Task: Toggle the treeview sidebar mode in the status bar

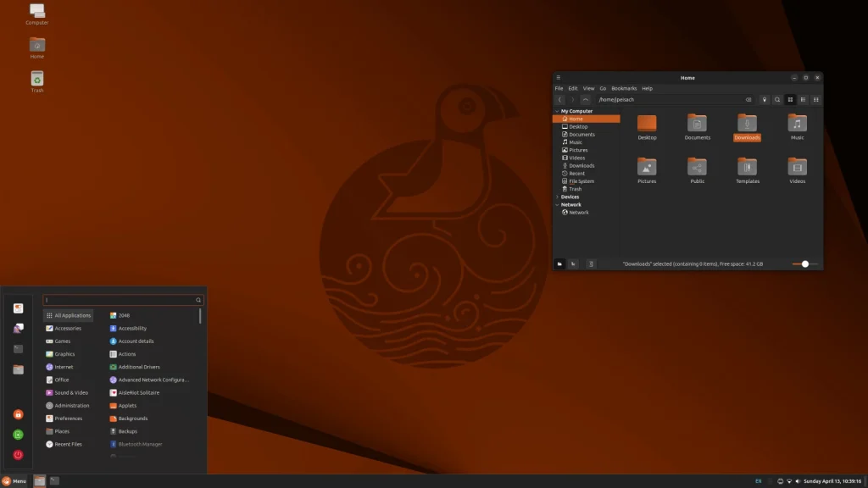Action: pos(573,263)
